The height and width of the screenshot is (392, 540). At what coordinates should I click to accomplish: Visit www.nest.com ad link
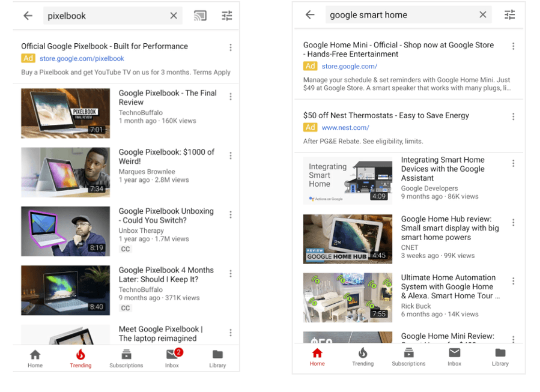(x=345, y=127)
